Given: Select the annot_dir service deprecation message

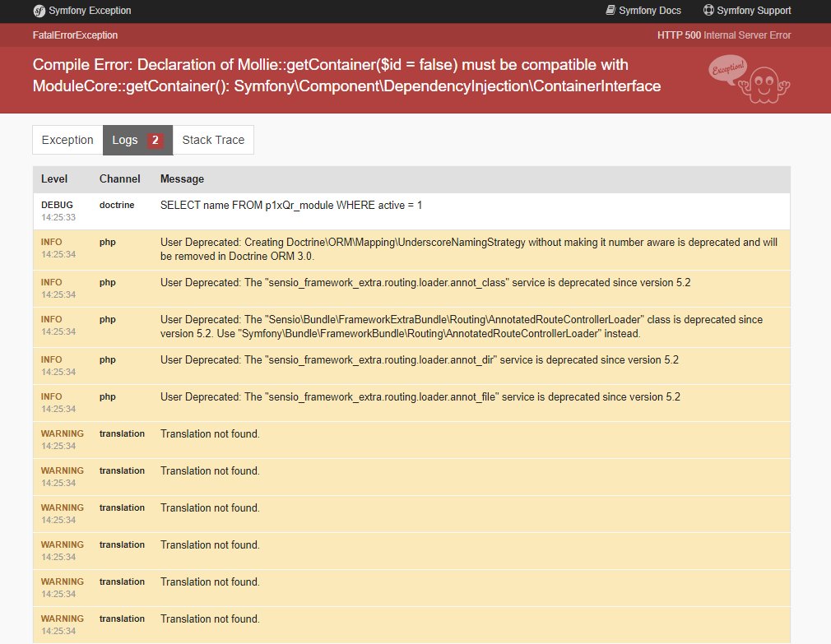Looking at the screenshot, I should click(420, 359).
